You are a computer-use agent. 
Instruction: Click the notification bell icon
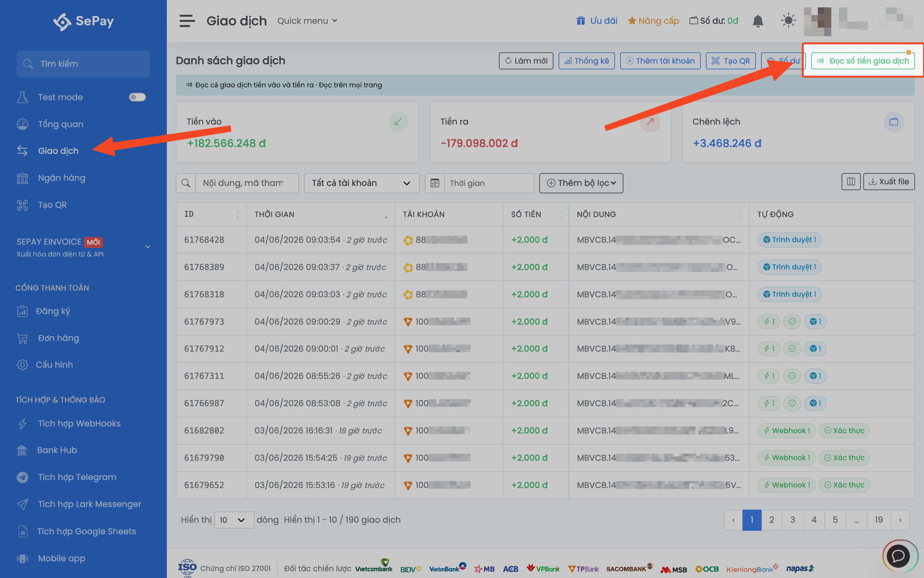(x=758, y=21)
